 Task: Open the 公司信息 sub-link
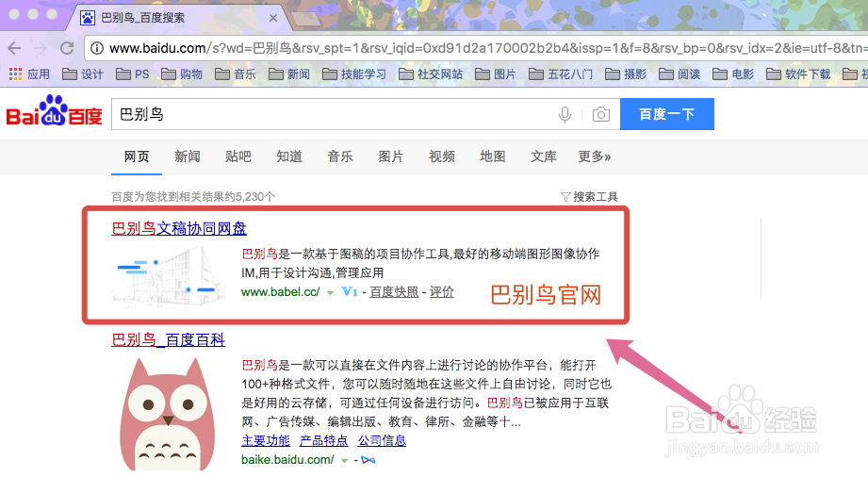382,440
